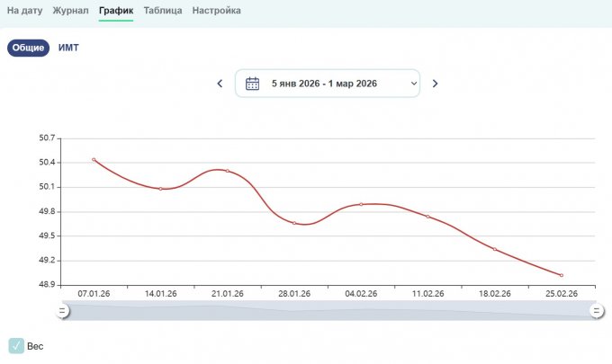
Task: Switch to the На дату tab
Action: (x=25, y=11)
